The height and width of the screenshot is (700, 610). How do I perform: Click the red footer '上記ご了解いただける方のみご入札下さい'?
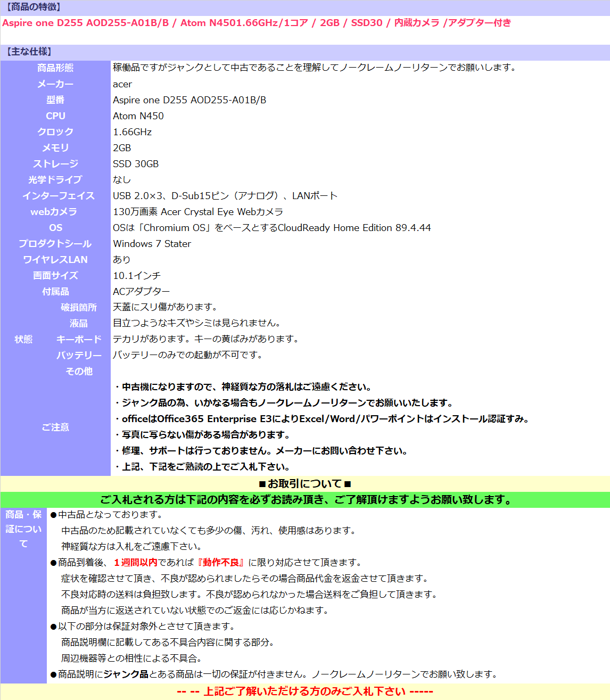[305, 691]
